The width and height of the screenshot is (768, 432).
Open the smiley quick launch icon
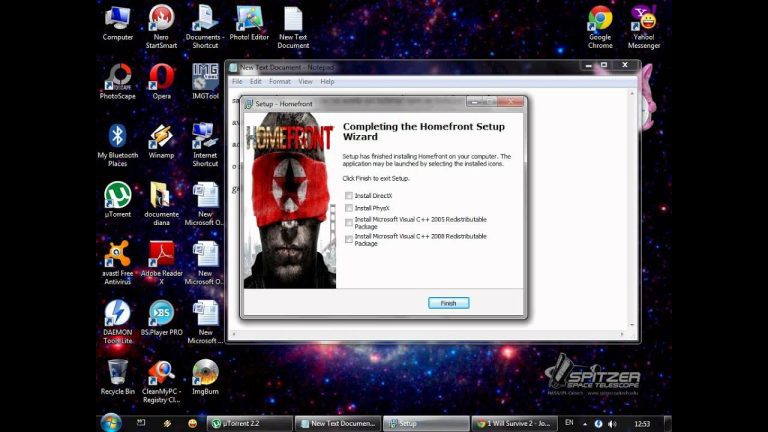tap(192, 424)
